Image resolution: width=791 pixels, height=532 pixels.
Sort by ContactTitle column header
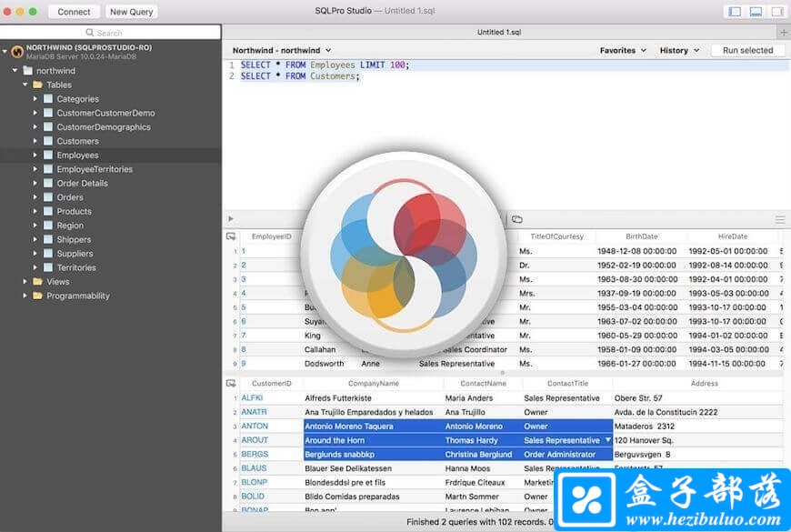[567, 384]
